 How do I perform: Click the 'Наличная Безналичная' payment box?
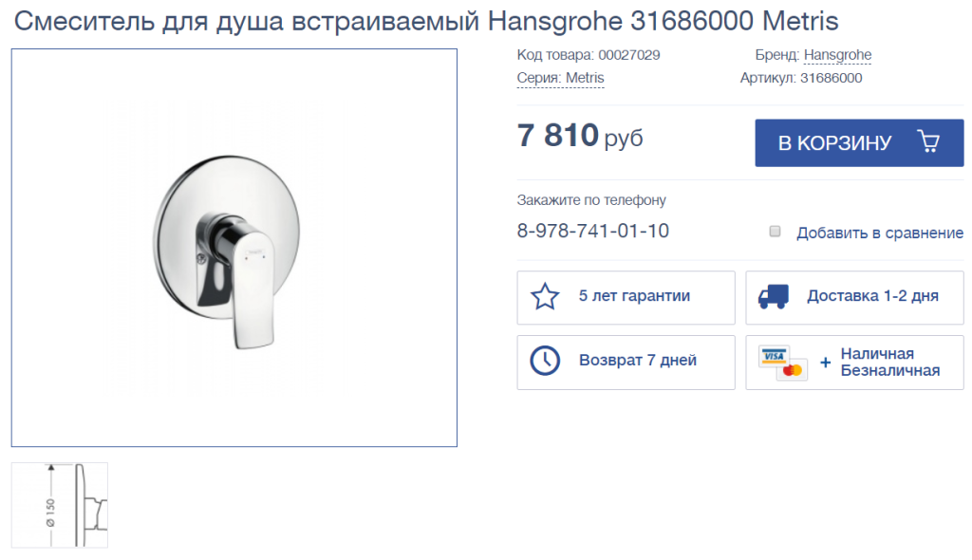point(855,363)
